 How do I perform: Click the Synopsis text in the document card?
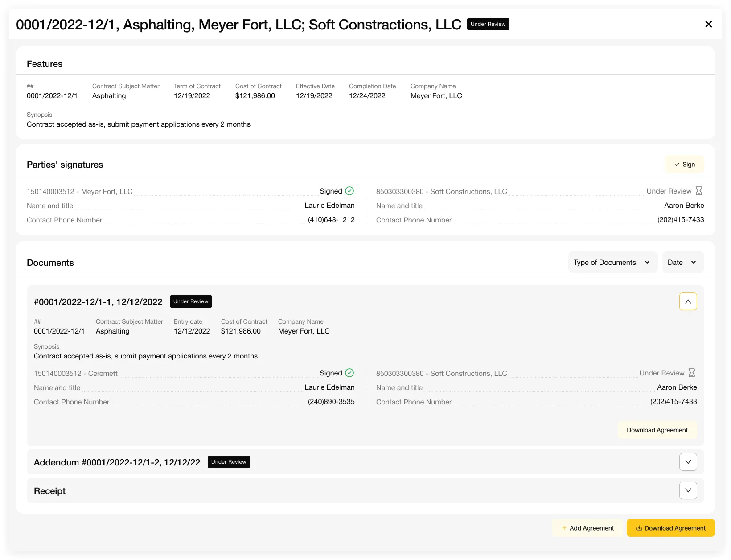coord(146,356)
